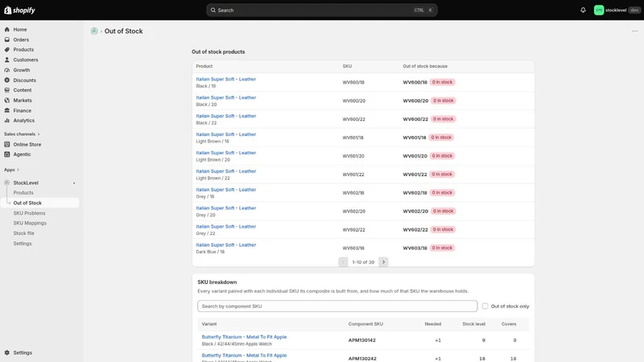Click the Agentic channel icon
Image resolution: width=644 pixels, height=362 pixels.
coord(7,154)
